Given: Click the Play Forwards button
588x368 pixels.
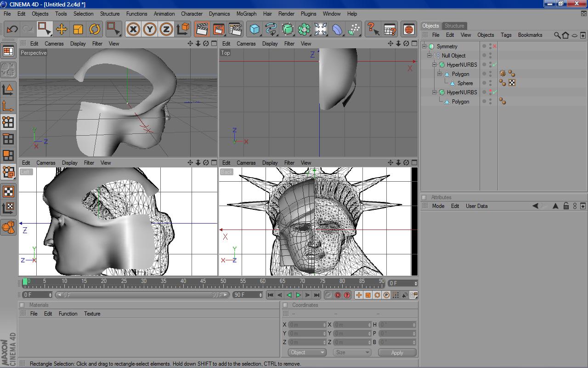Looking at the screenshot, I should point(298,295).
